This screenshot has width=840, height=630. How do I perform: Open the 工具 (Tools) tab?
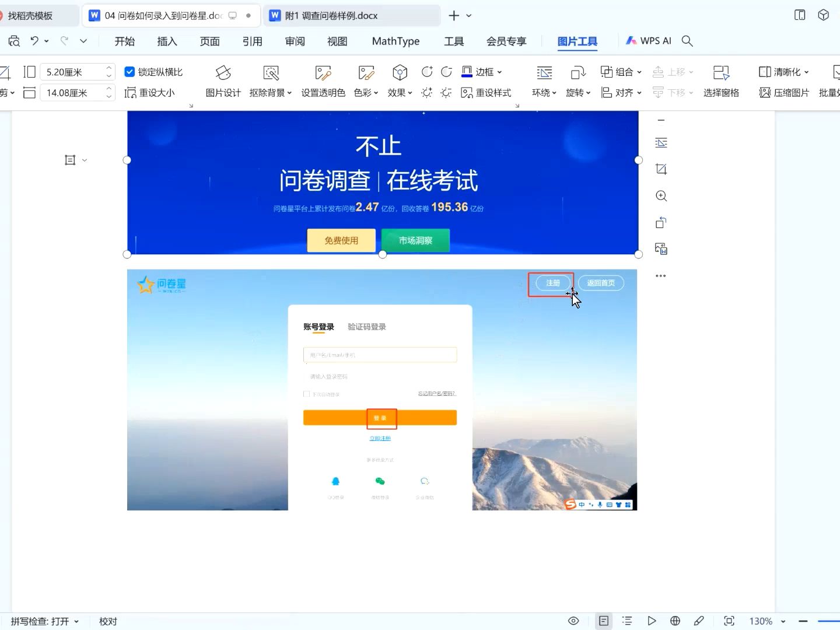[454, 41]
